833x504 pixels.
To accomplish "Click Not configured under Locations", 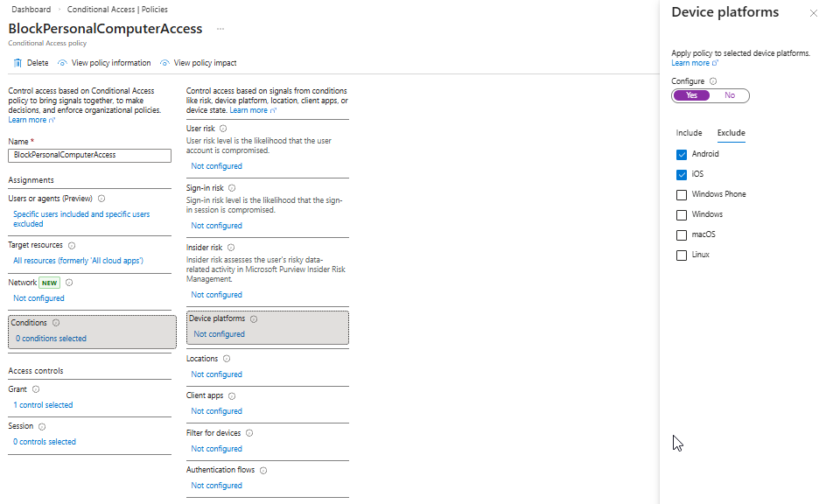I will coord(216,374).
